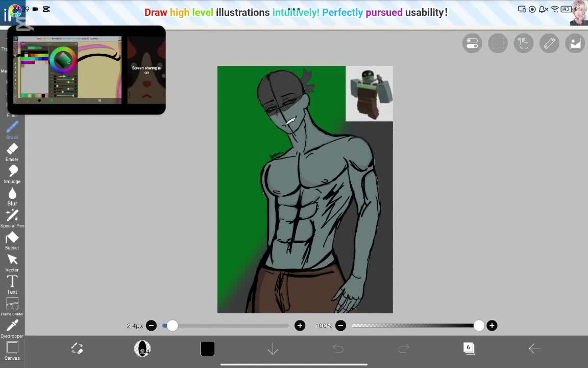
Task: Select the Special Pen tool
Action: pyautogui.click(x=12, y=219)
